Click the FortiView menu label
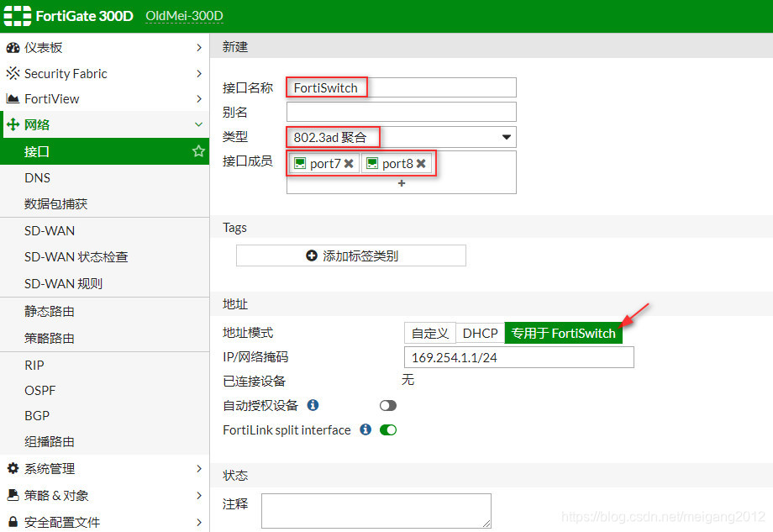The image size is (773, 532). click(52, 98)
